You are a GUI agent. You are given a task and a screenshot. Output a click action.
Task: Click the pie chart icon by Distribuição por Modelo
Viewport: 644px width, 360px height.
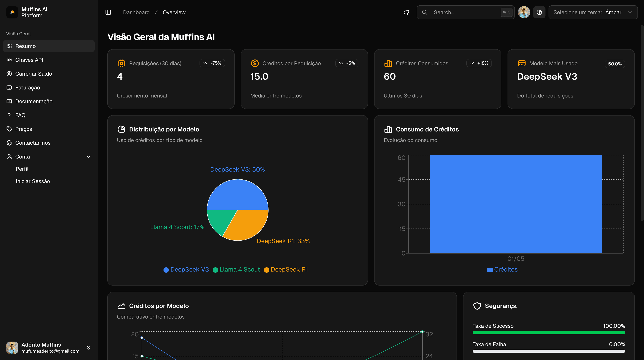(122, 129)
